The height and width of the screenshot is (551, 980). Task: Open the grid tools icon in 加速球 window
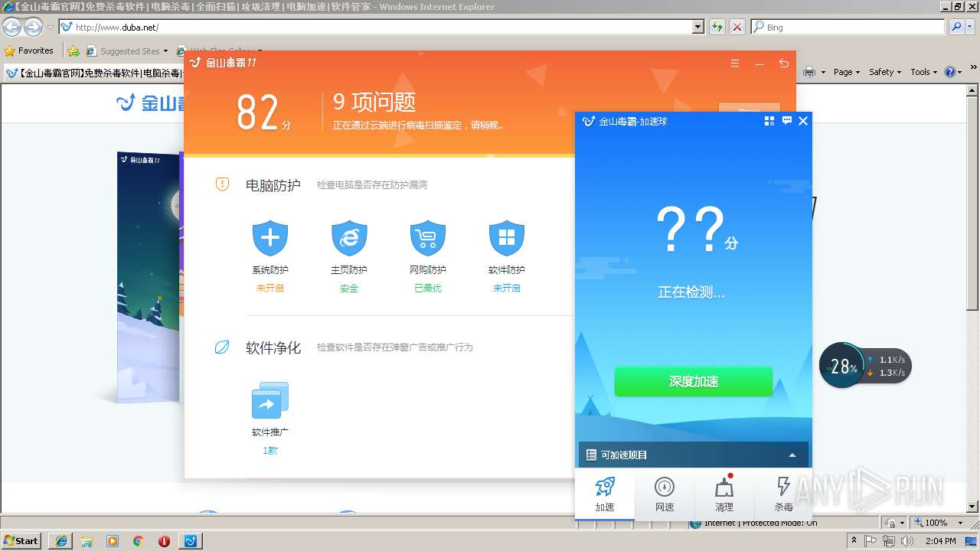tap(769, 121)
